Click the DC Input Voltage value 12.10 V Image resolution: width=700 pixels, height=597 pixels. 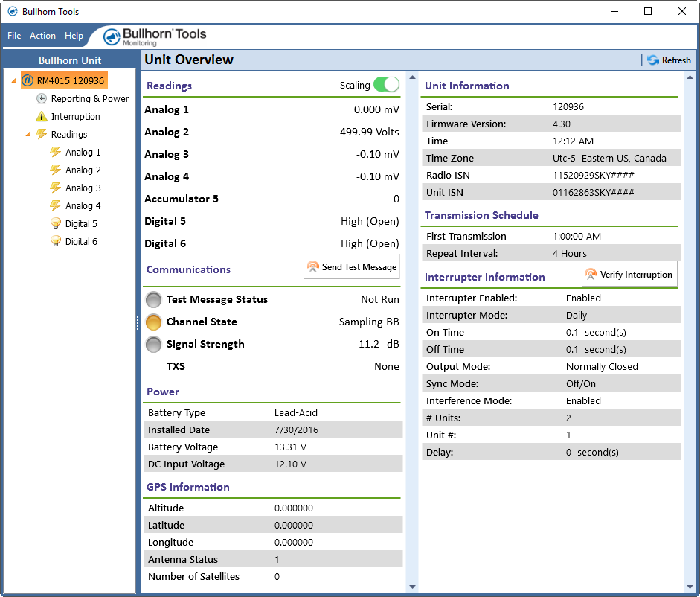coord(290,464)
